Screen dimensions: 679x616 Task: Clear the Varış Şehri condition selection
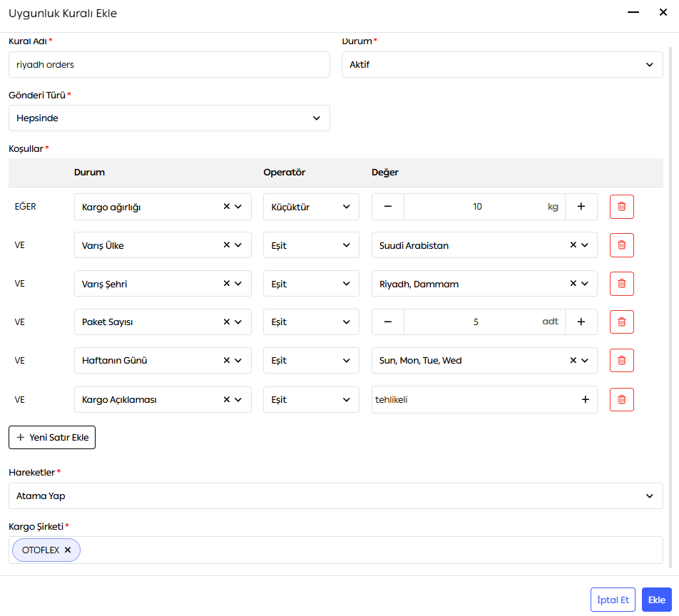click(227, 284)
